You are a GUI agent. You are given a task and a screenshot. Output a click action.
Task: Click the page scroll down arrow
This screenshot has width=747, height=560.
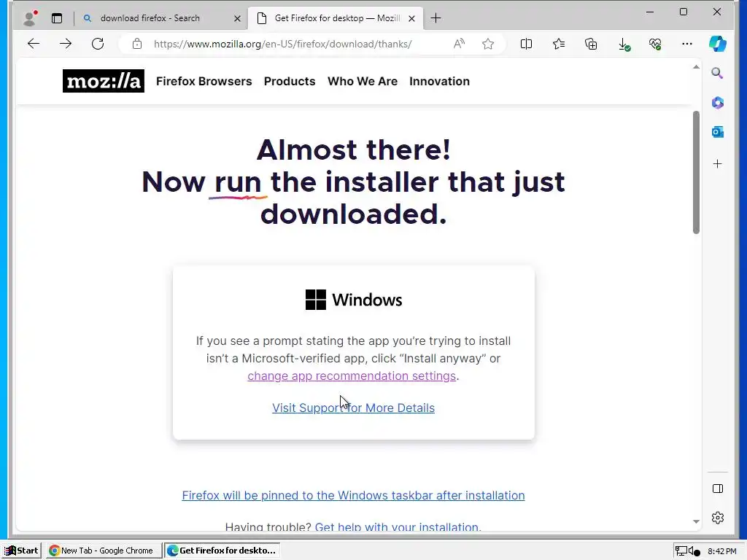point(696,522)
